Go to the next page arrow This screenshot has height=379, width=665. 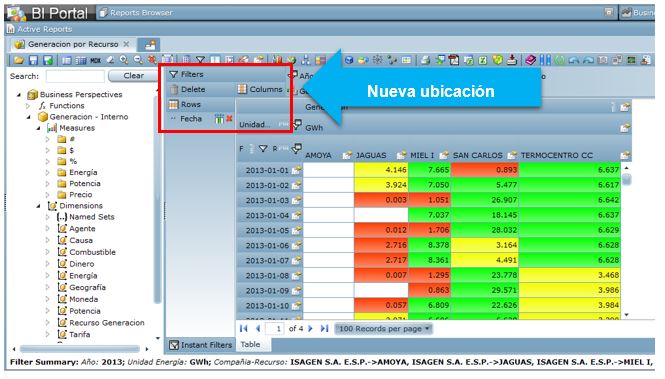311,329
